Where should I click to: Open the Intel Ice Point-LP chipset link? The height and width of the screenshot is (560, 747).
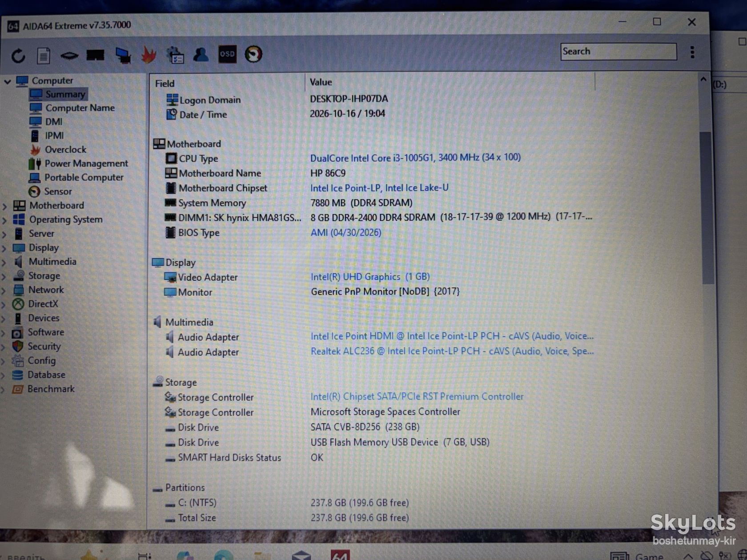point(379,188)
